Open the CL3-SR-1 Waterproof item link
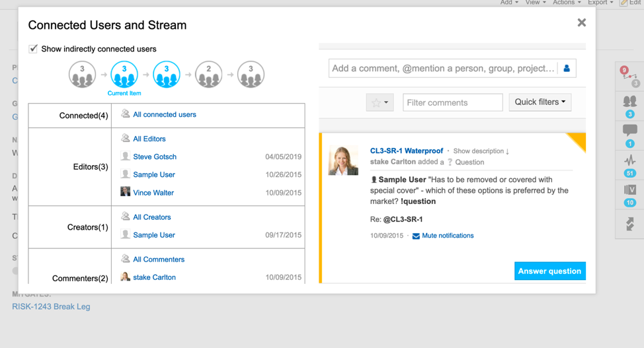The height and width of the screenshot is (348, 644). [406, 151]
